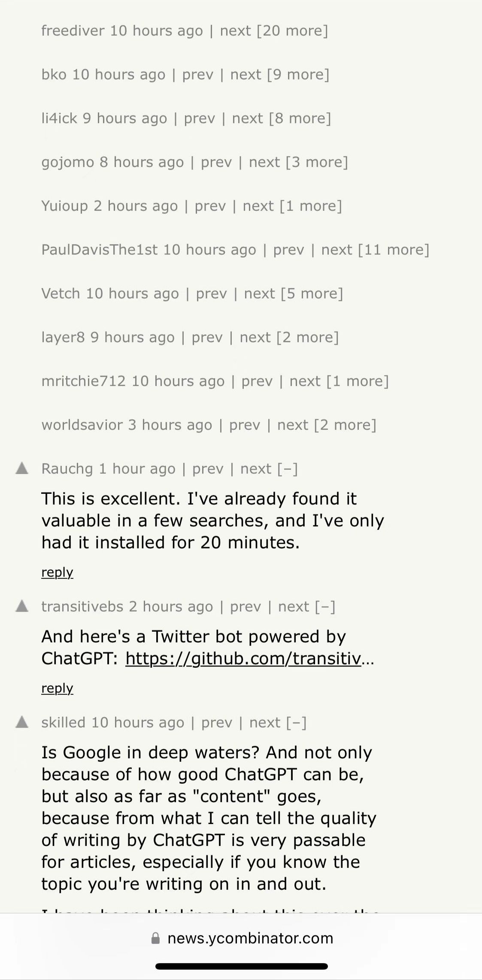Screen dimensions: 482x980
Task: Collapse transitivebs's comment with [–]
Action: (x=325, y=607)
